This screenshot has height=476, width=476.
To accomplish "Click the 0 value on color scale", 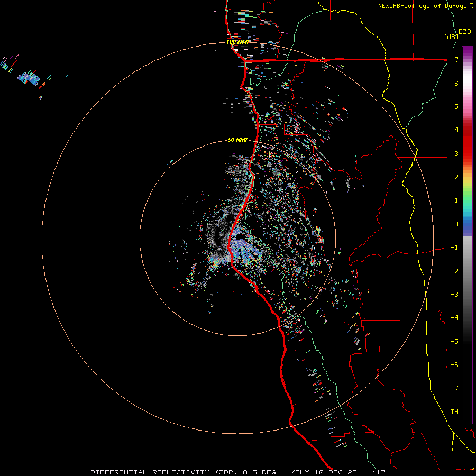I will 456,224.
